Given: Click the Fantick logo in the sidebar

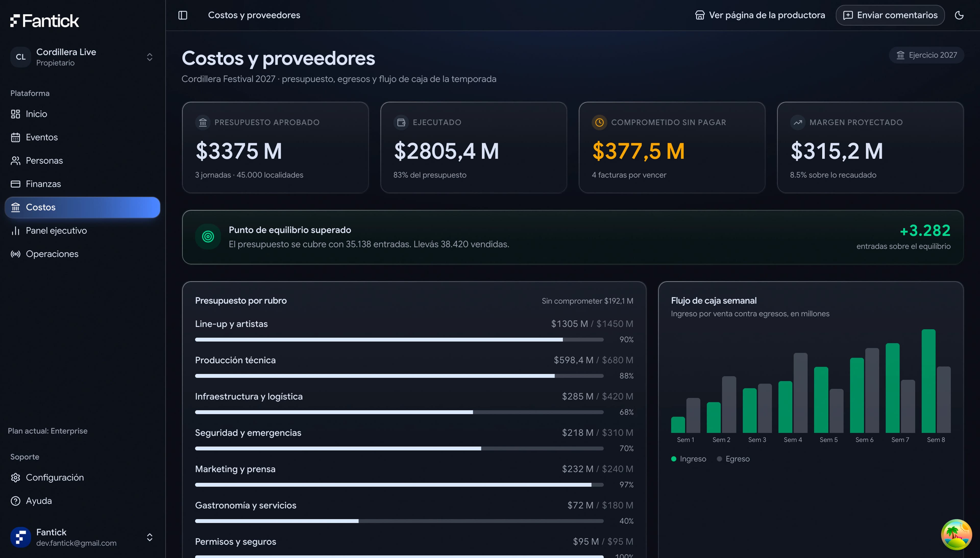Looking at the screenshot, I should coord(44,21).
